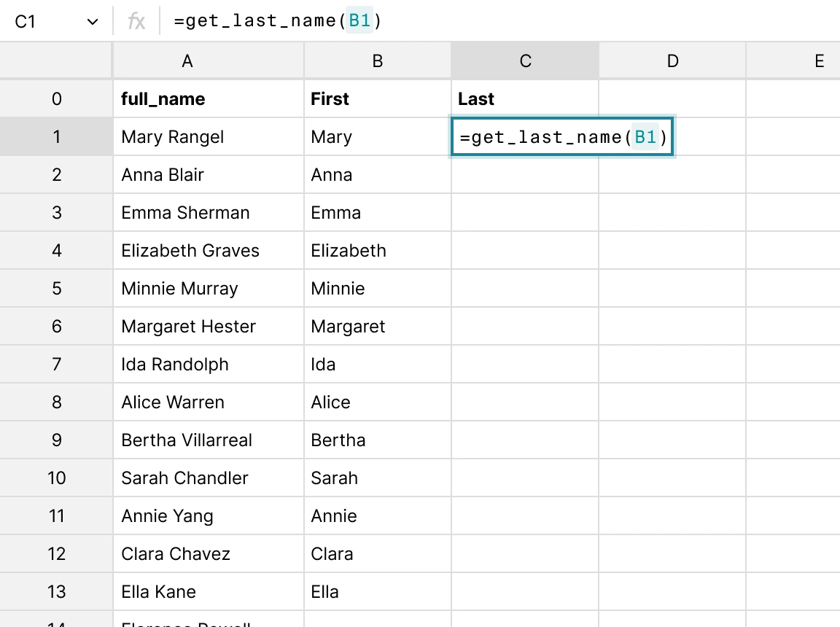Select the cell containing Elizabeth Graves
The height and width of the screenshot is (627, 840).
[x=187, y=250]
